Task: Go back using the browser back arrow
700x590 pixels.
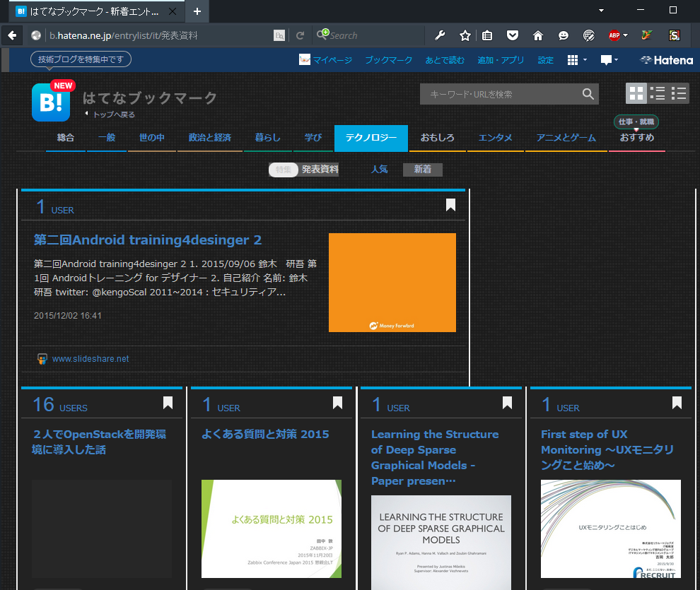Action: (x=12, y=35)
